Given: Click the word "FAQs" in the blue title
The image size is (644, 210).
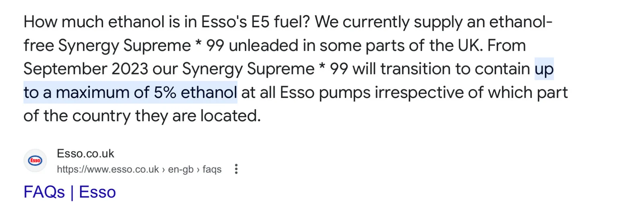Looking at the screenshot, I should pyautogui.click(x=44, y=192).
